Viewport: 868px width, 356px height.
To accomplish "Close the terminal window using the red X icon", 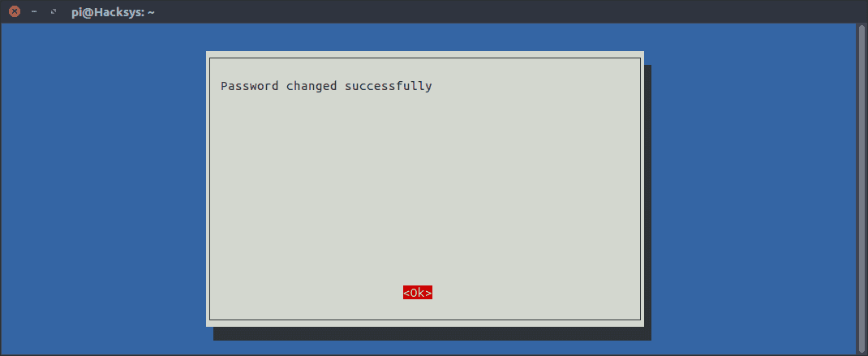I will pos(15,11).
